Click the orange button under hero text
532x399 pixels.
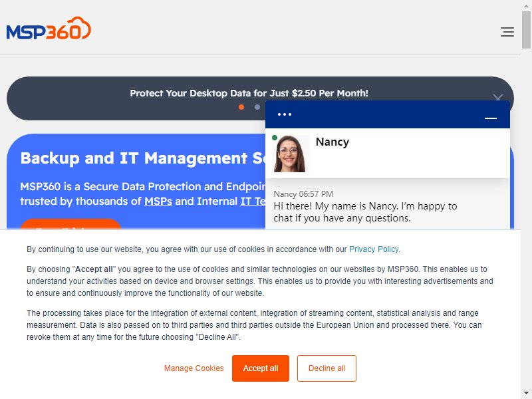pyautogui.click(x=70, y=224)
